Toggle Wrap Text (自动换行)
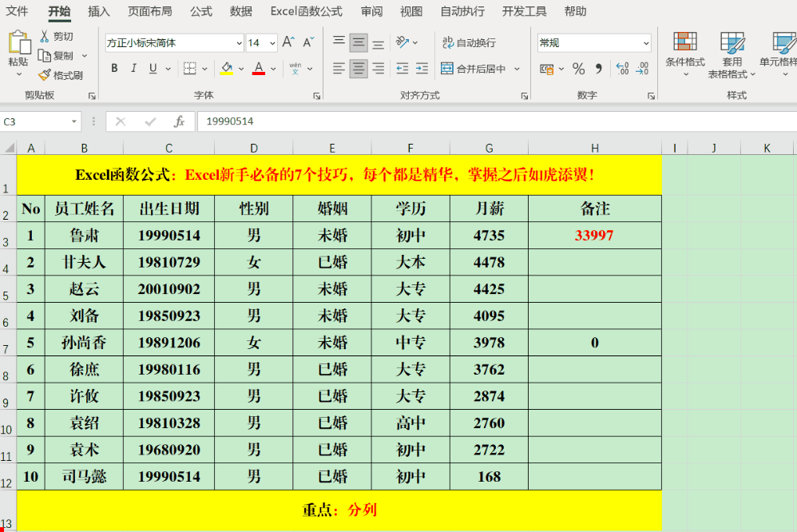Screen dimensions: 797x532 [x=468, y=42]
